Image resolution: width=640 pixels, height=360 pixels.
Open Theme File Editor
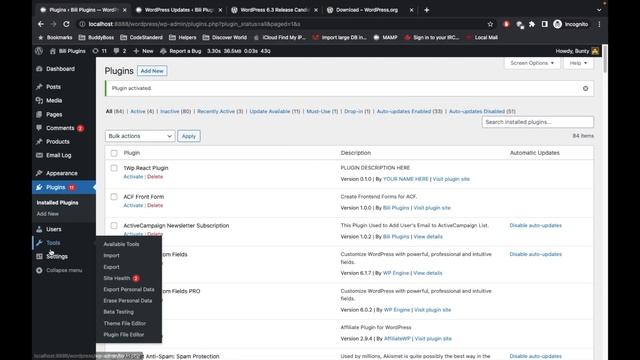click(124, 323)
